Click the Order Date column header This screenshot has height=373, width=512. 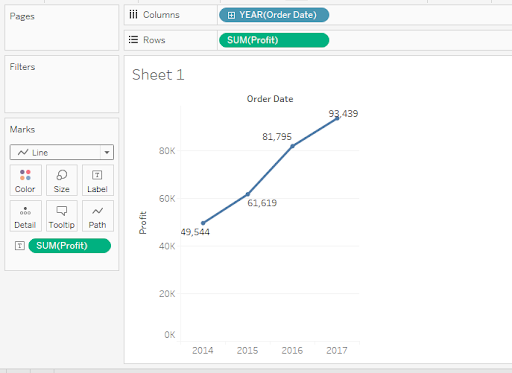[x=270, y=99]
